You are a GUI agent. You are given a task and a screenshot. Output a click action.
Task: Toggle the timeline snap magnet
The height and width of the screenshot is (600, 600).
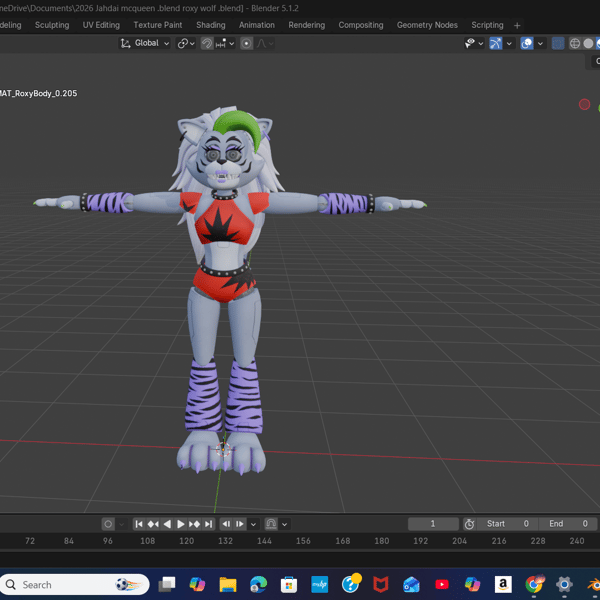271,524
